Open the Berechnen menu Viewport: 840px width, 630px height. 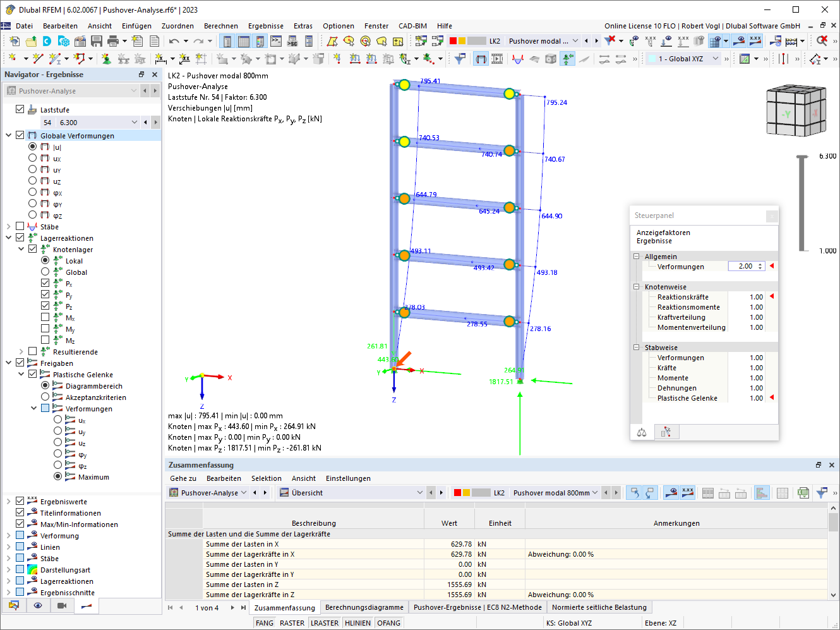(221, 26)
